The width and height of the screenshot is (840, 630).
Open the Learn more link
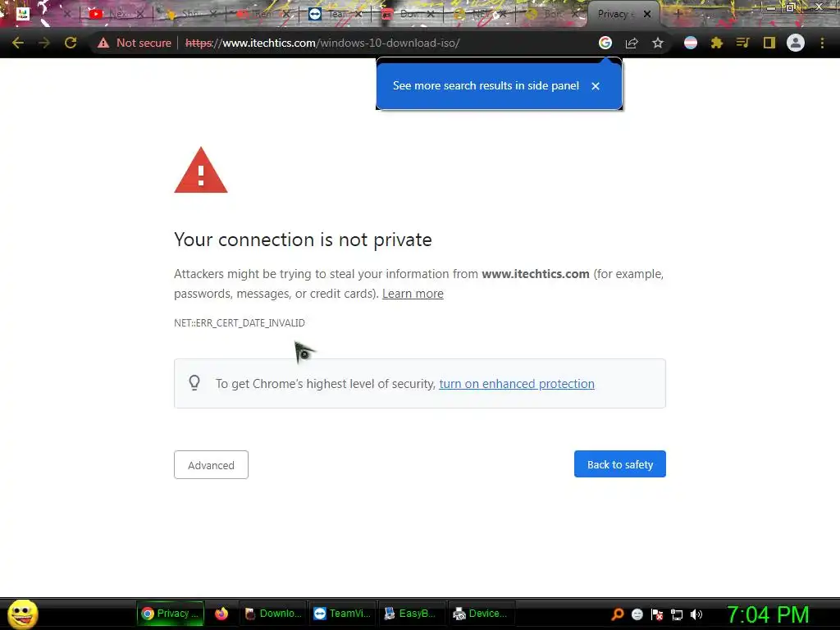(x=413, y=294)
